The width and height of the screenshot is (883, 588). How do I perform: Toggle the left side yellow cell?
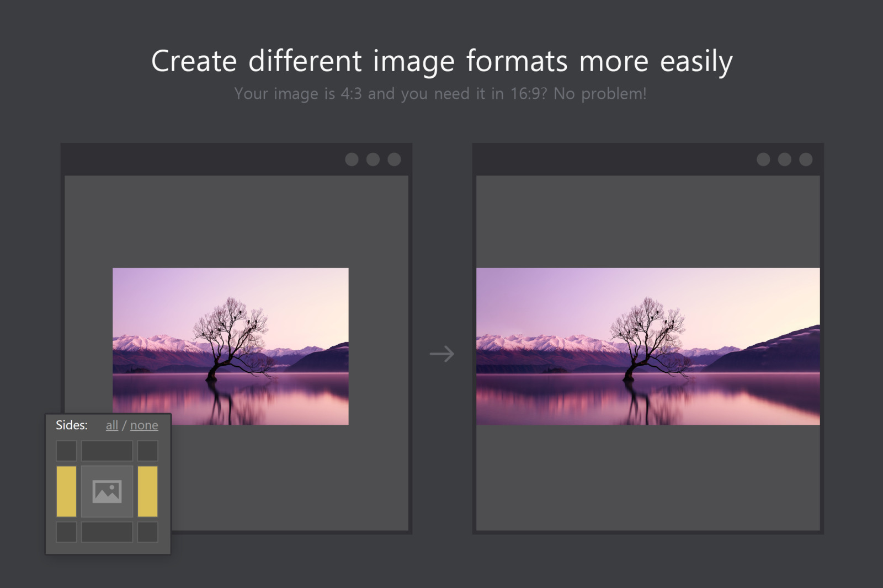tap(66, 491)
